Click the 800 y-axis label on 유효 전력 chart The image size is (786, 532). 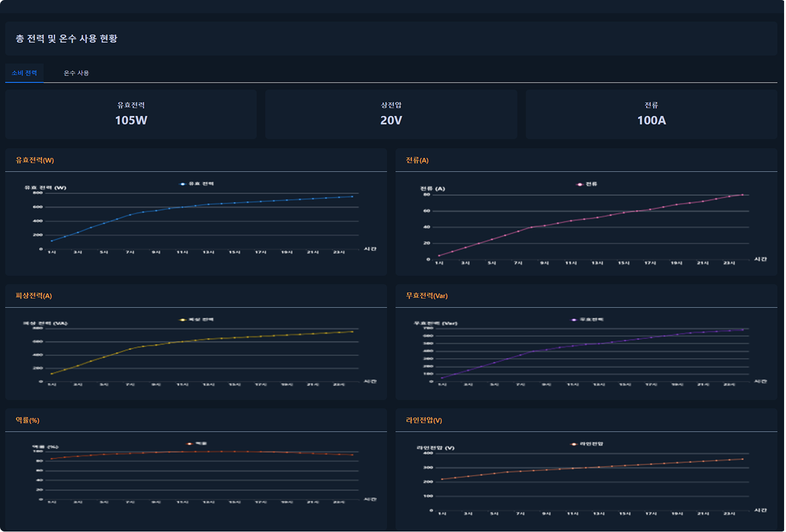38,193
